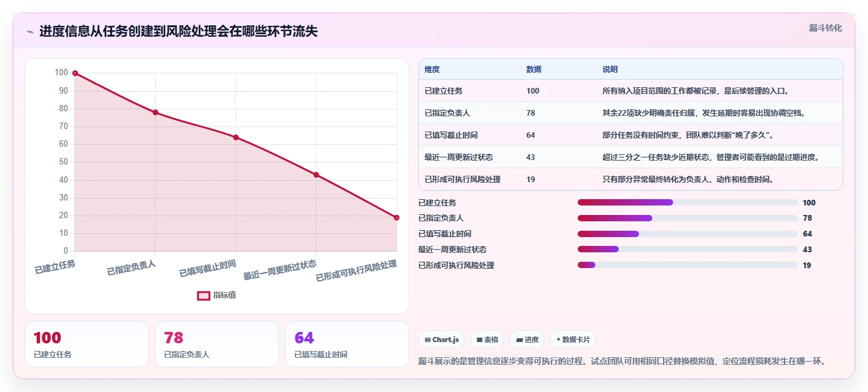Click the 最近一周更新过状态 progress bar
The width and height of the screenshot is (868, 392).
tap(687, 250)
